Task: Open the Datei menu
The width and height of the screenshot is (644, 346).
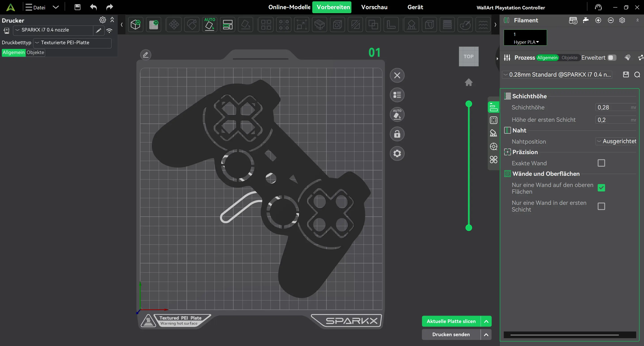Action: (36, 7)
